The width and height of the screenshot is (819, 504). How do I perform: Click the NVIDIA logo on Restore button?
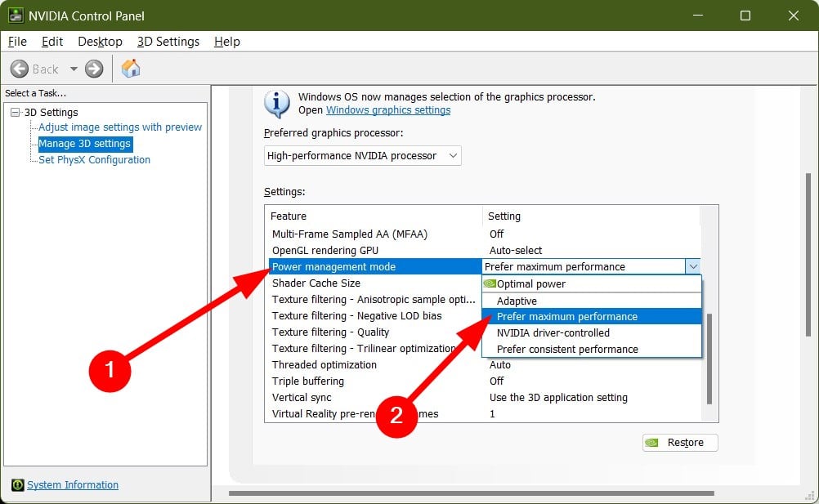pyautogui.click(x=652, y=443)
